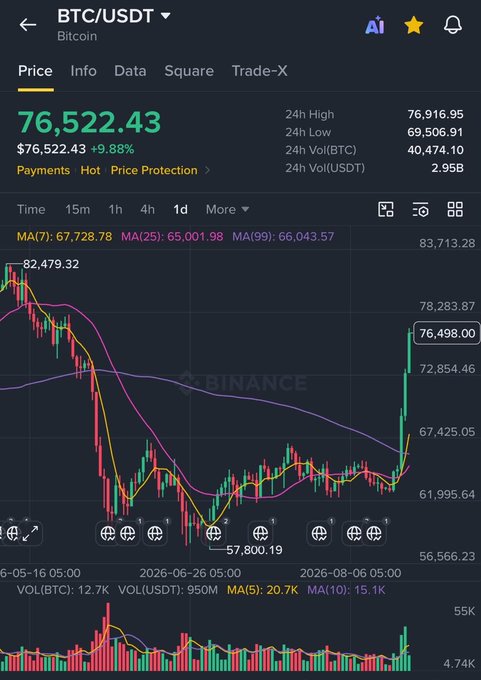Tap the 2026-06-26 05:00 date axis label
The height and width of the screenshot is (680, 481).
[x=190, y=573]
